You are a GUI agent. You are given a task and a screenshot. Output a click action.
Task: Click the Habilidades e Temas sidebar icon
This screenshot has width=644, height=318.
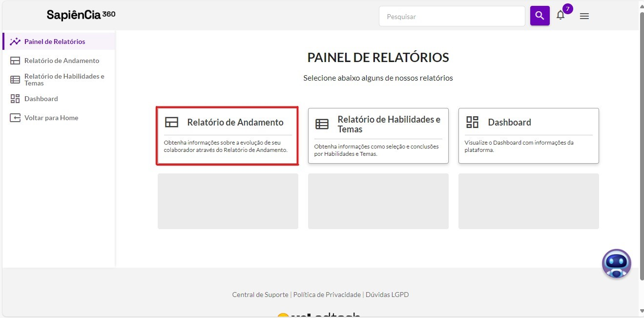[15, 80]
